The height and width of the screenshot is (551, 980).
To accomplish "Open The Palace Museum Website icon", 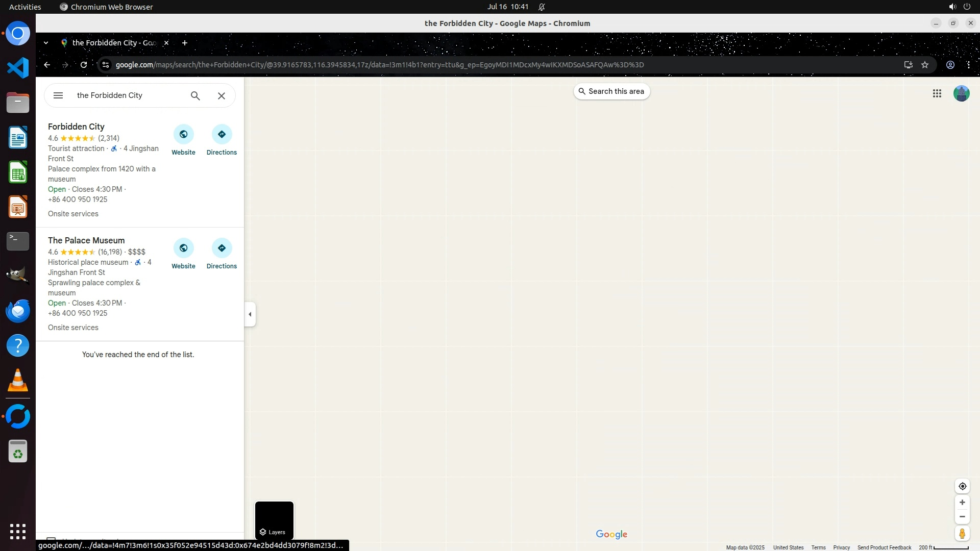I will coord(183,248).
